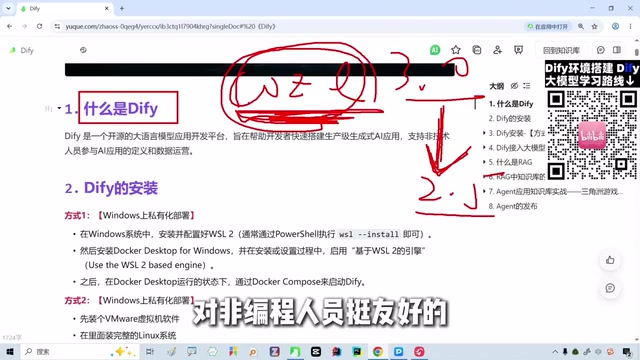Click the 方式2 heading text
Image resolution: width=640 pixels, height=360 pixels.
130,300
